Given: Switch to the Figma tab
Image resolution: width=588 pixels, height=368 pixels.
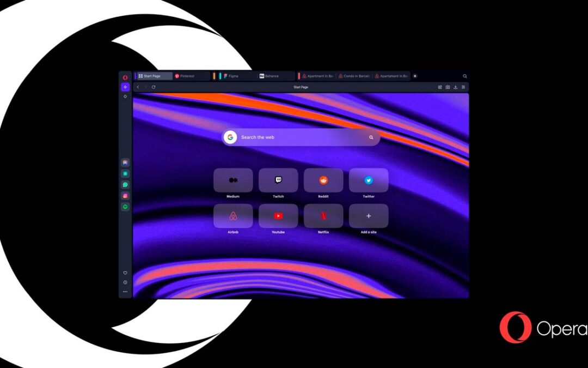Looking at the screenshot, I should click(238, 76).
